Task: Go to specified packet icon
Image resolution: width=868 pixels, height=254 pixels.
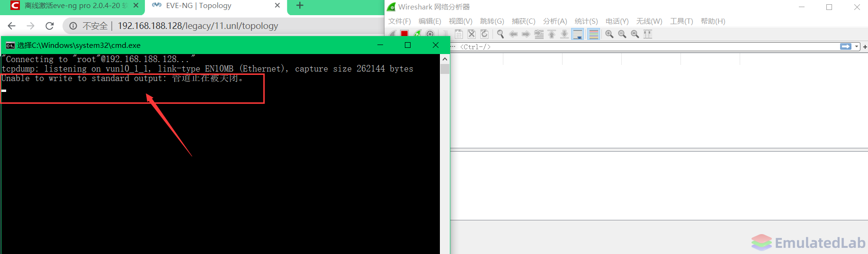Action: [539, 34]
